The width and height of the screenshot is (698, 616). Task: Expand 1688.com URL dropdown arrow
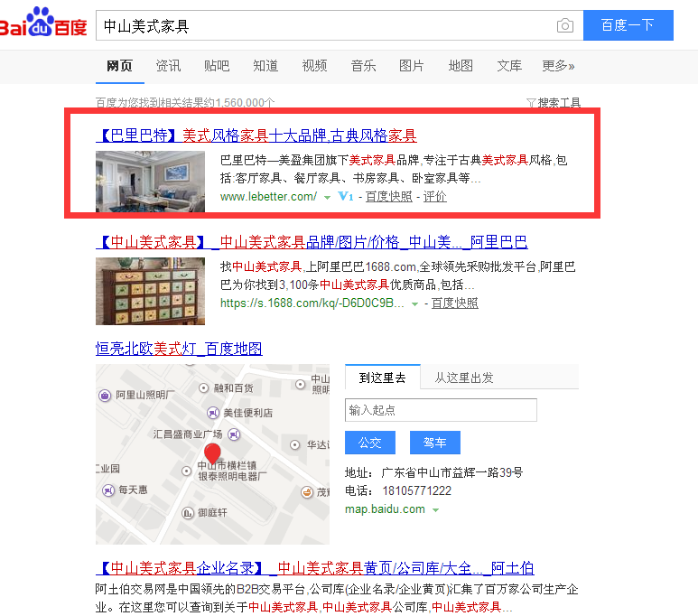click(x=414, y=303)
